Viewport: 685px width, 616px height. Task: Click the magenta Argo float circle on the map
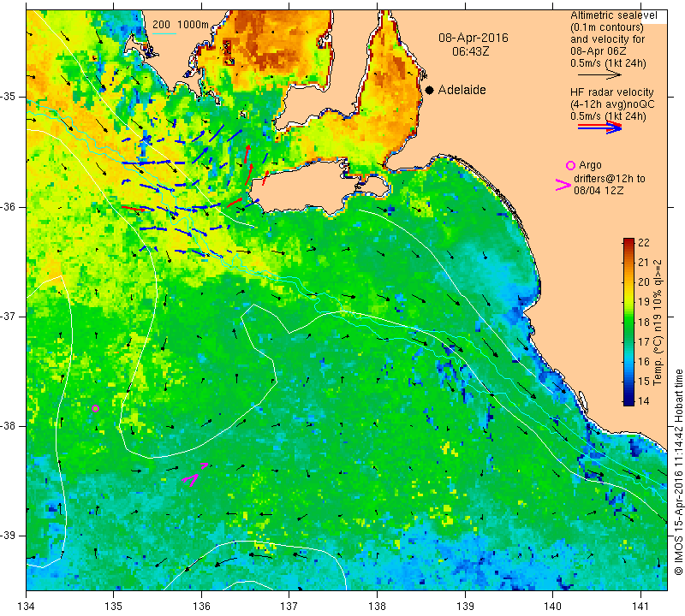(x=95, y=409)
